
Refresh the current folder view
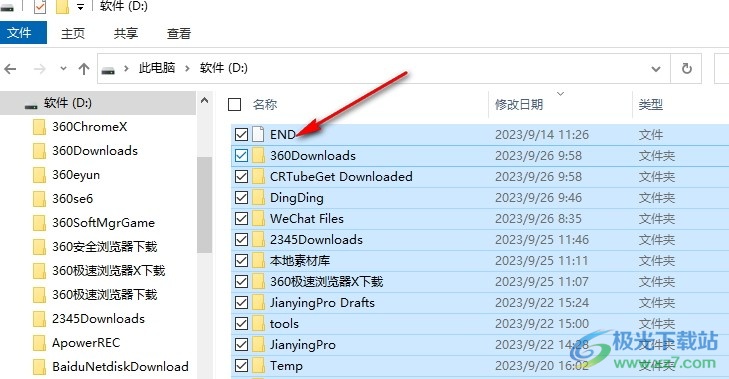(x=686, y=69)
